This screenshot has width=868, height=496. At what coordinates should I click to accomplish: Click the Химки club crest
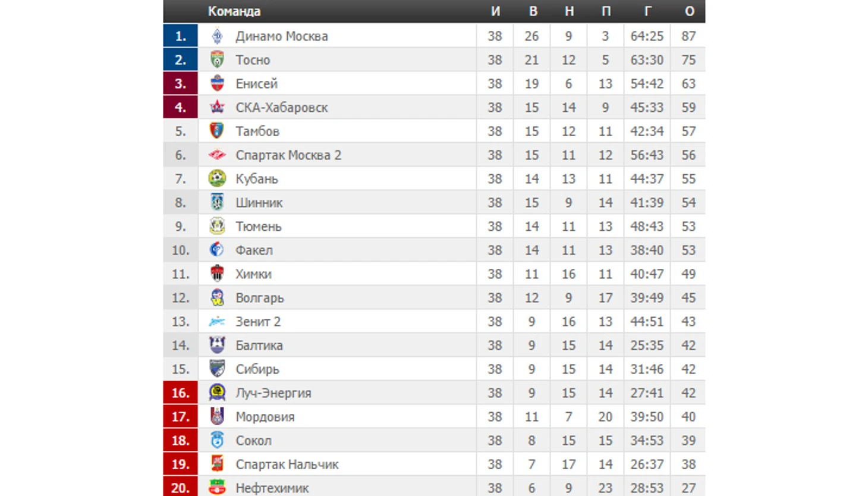[x=217, y=274]
